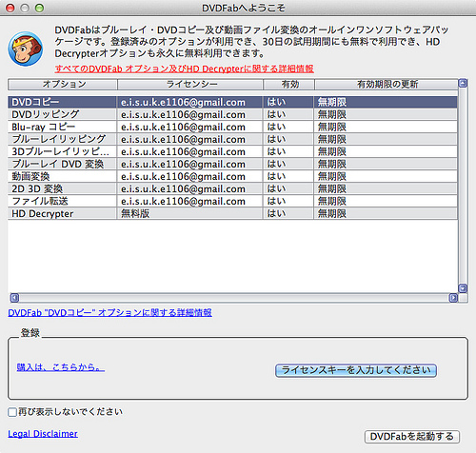Click the horizontal scrollbar track below the table
Screen dimensions: 476x453
click(x=234, y=298)
